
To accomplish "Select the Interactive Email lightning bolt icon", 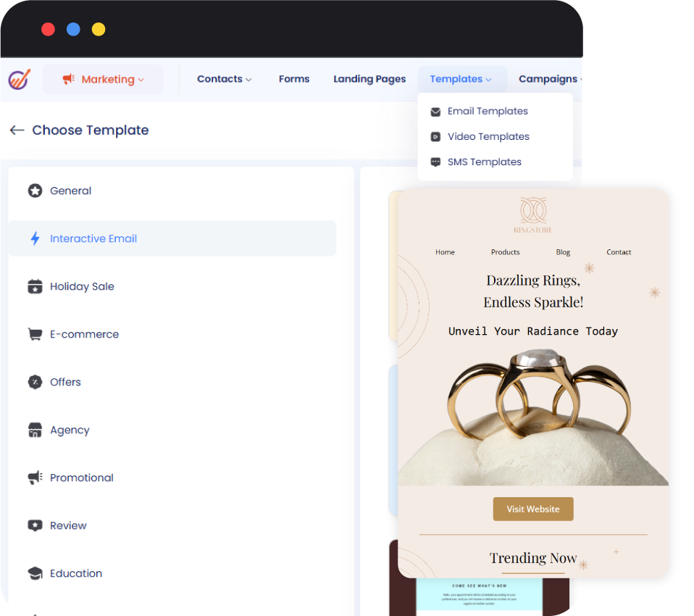I will [x=35, y=238].
